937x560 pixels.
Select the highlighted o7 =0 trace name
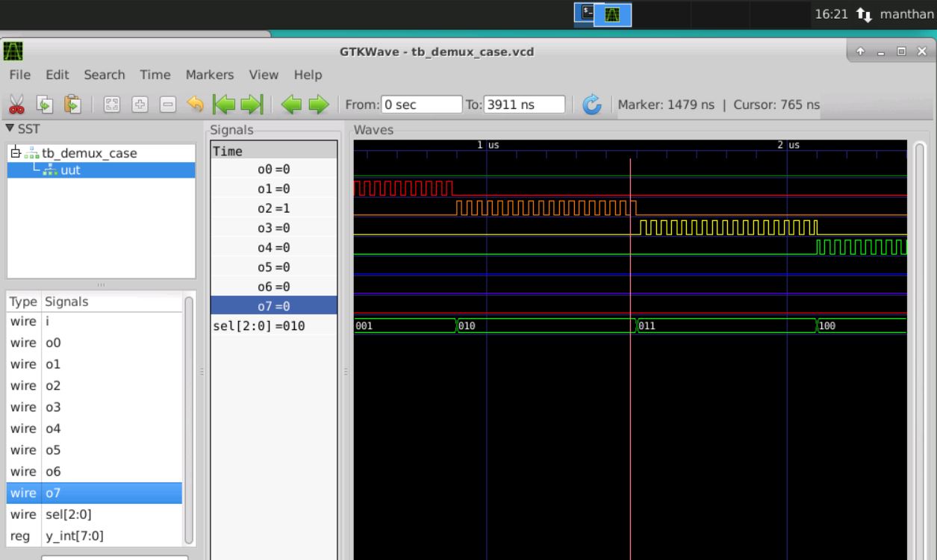[x=273, y=305]
